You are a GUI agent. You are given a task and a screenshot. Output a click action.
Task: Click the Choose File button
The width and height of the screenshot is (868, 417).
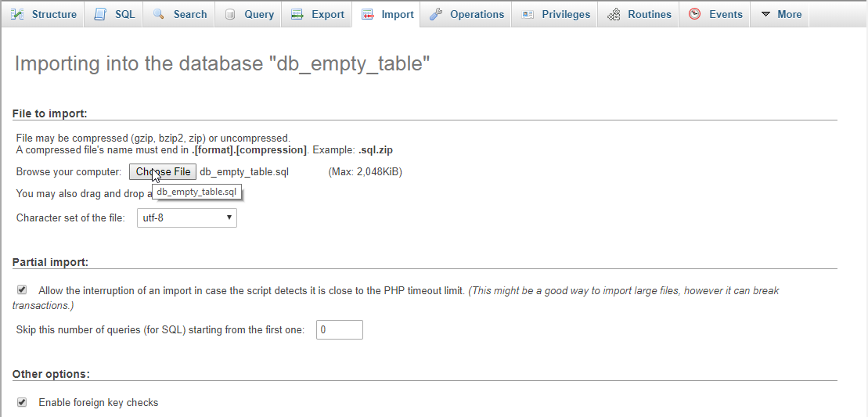[x=163, y=172]
